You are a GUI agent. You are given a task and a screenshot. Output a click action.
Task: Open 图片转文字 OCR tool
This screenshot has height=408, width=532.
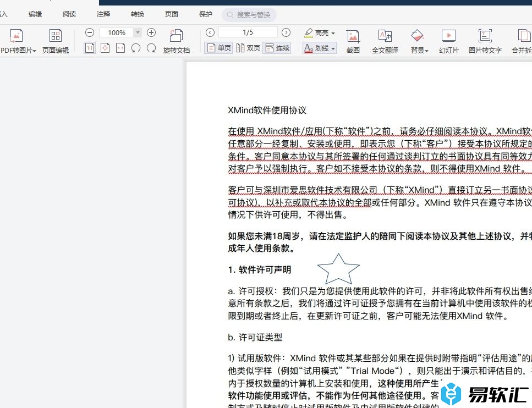point(485,41)
